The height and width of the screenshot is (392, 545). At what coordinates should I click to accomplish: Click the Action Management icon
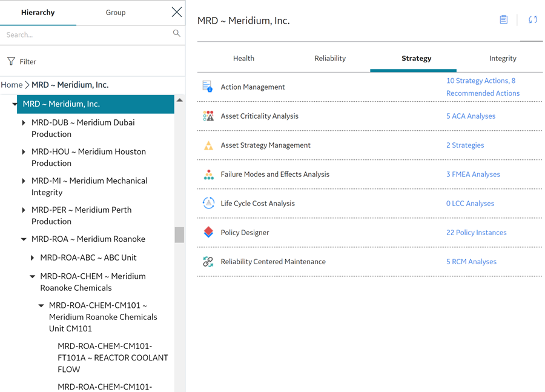coord(208,87)
